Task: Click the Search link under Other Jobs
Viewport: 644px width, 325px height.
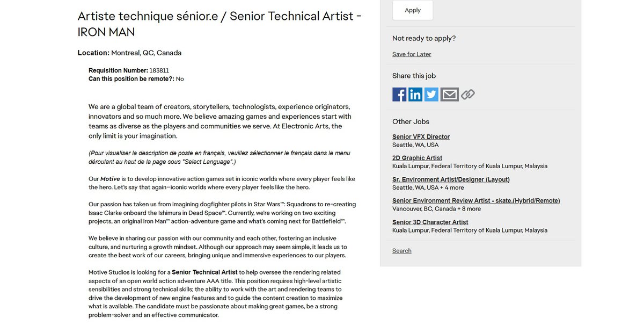Action: 401,251
